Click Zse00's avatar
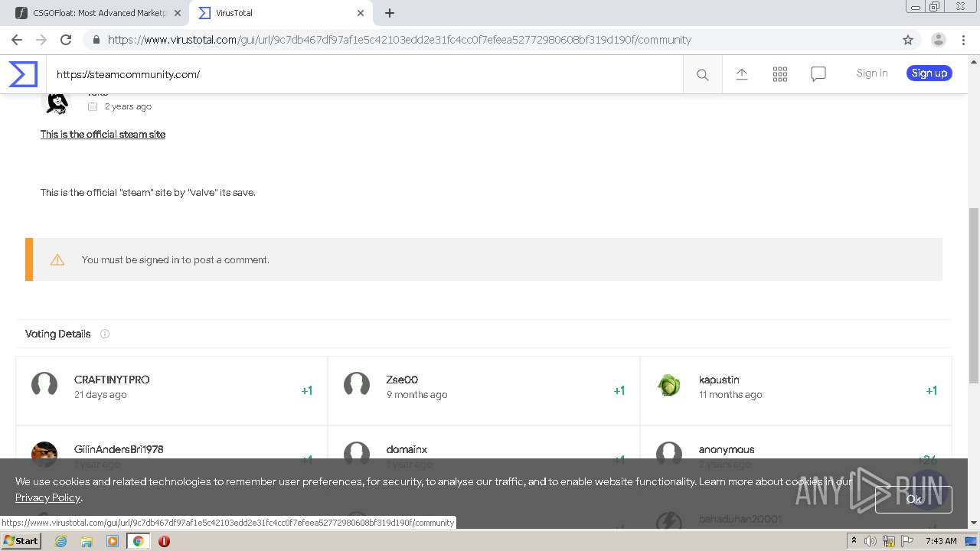980x551 pixels. 357,384
